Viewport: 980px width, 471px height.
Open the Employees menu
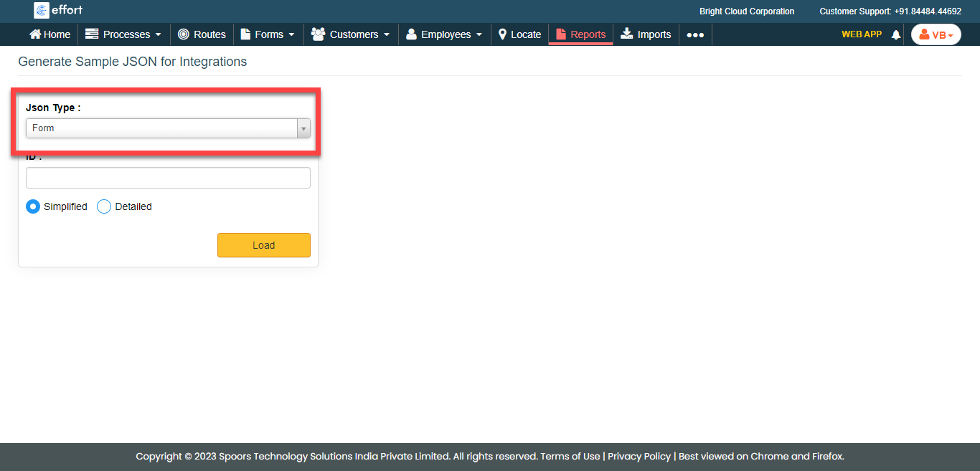click(x=444, y=34)
